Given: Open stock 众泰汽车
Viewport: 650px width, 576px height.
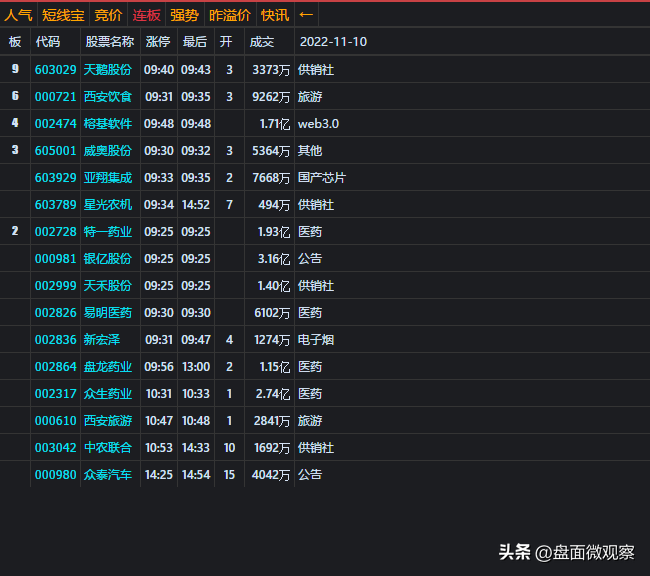Looking at the screenshot, I should click(108, 474).
